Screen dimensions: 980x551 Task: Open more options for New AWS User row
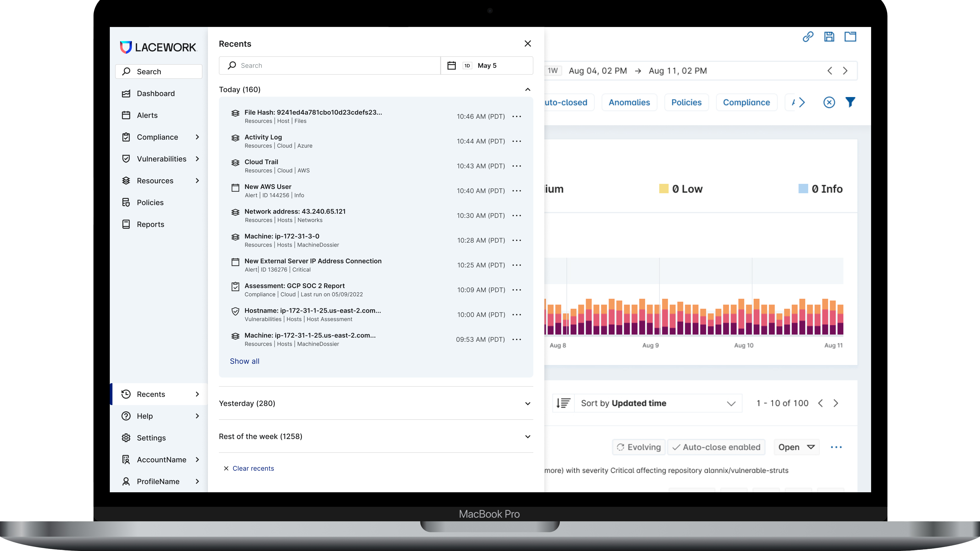(x=517, y=190)
